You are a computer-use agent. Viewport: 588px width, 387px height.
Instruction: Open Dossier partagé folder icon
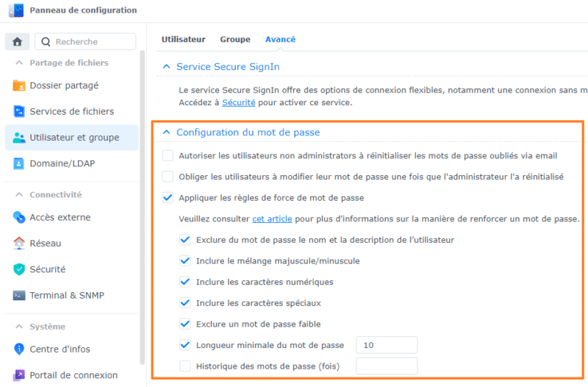(19, 85)
